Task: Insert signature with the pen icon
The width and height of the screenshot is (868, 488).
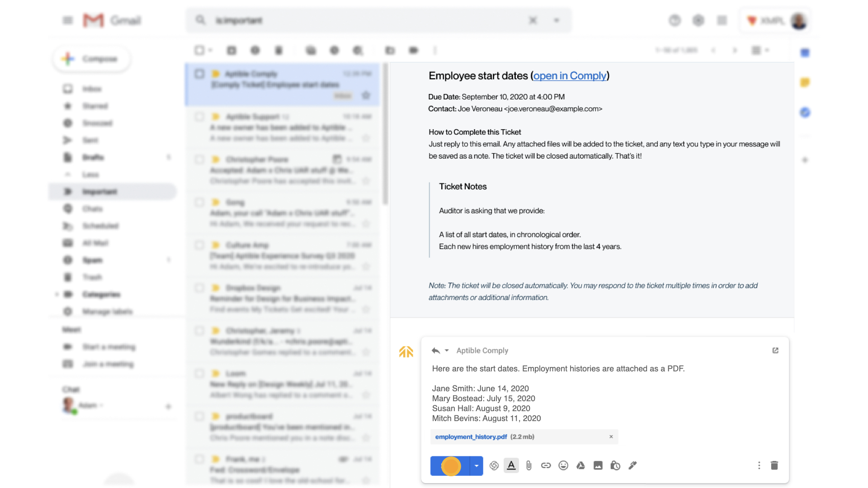Action: click(632, 465)
